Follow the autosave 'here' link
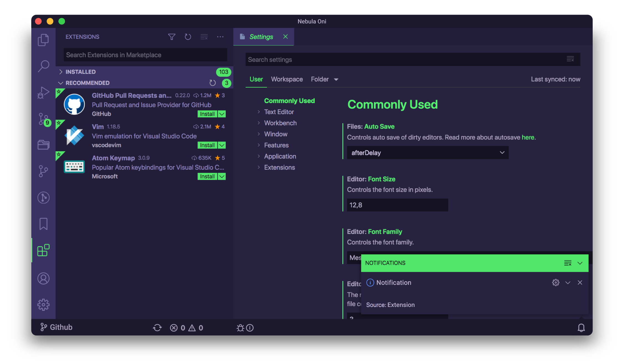 pos(528,137)
